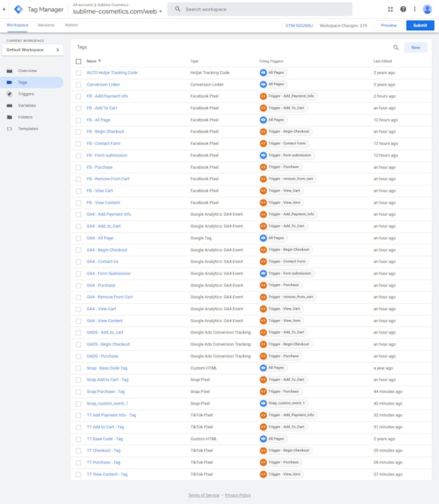The width and height of the screenshot is (439, 504).
Task: Click the Trigger - remove_from_cart chip in GA4 row
Action: [288, 297]
